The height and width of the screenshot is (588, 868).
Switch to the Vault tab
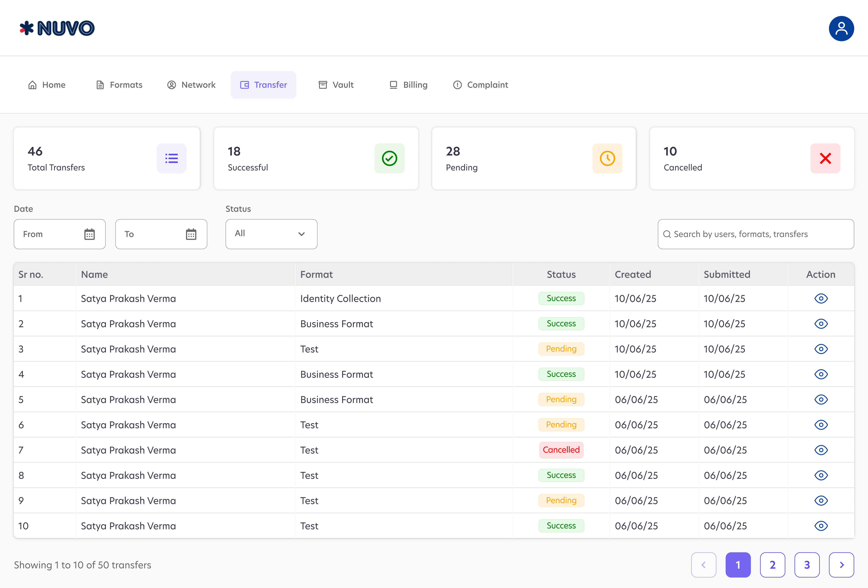tap(336, 85)
